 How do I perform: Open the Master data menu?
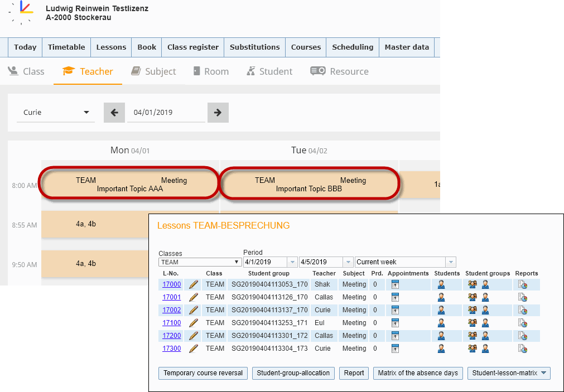(407, 47)
